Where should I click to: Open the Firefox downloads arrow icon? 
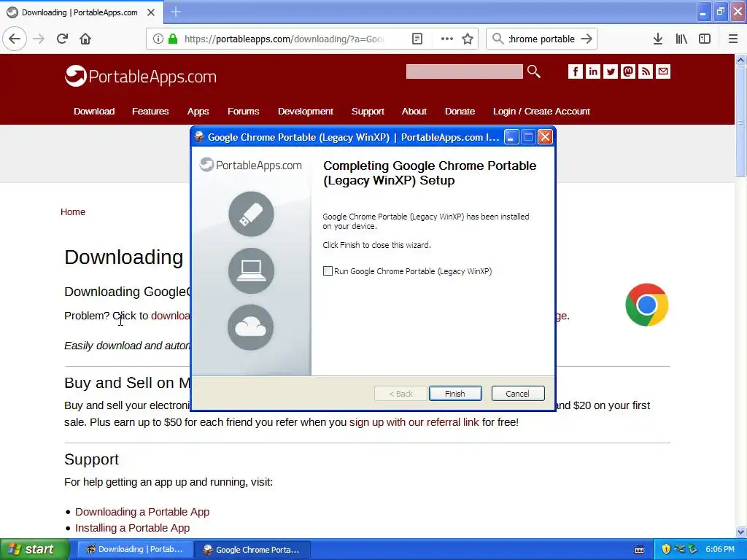[x=658, y=39]
